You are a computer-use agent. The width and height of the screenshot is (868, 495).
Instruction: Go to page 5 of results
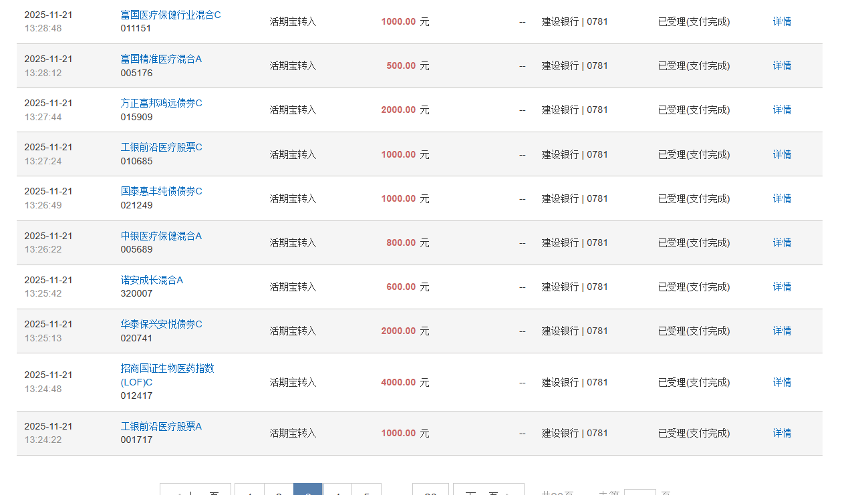point(366,490)
